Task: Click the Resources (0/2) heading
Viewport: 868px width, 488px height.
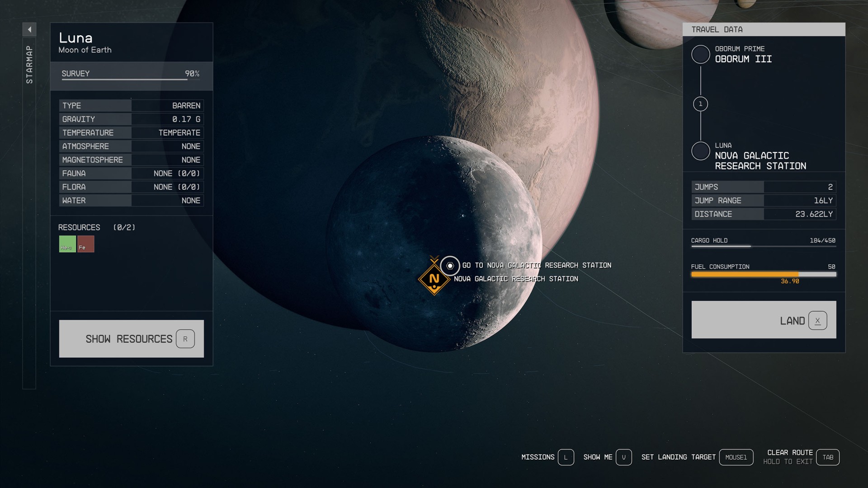Action: click(x=97, y=227)
